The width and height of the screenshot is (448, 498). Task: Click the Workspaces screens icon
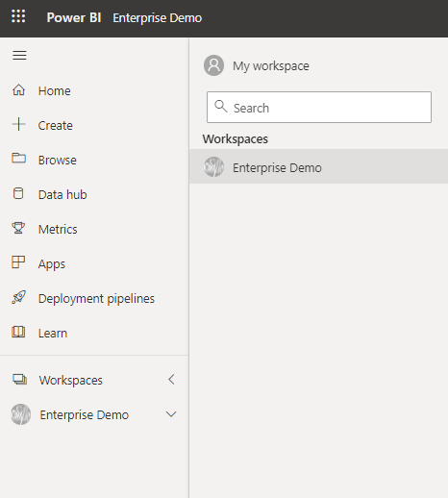[19, 380]
